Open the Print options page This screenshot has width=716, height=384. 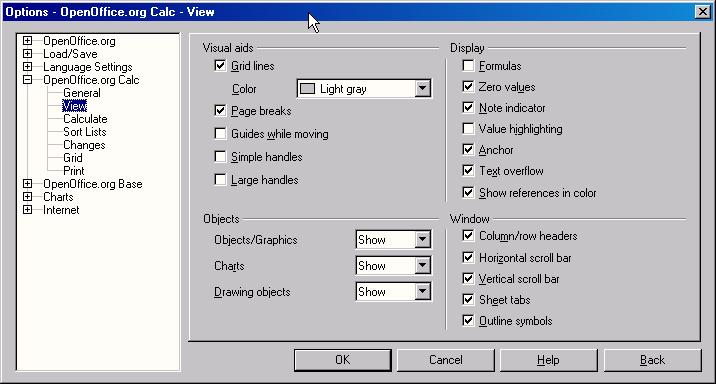74,171
